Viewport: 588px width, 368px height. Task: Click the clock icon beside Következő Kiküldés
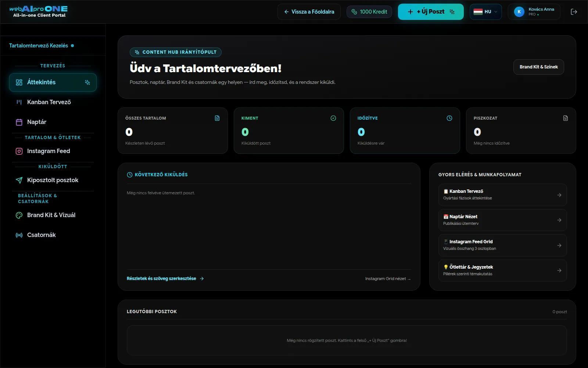point(130,175)
